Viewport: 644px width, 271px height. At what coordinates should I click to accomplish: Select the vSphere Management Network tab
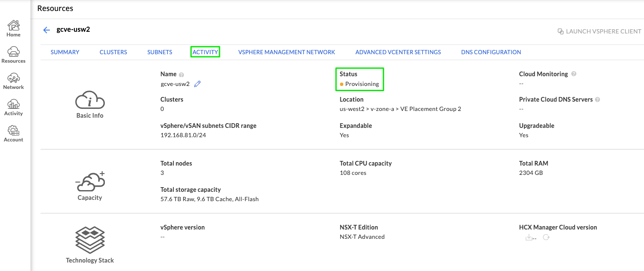coord(287,52)
